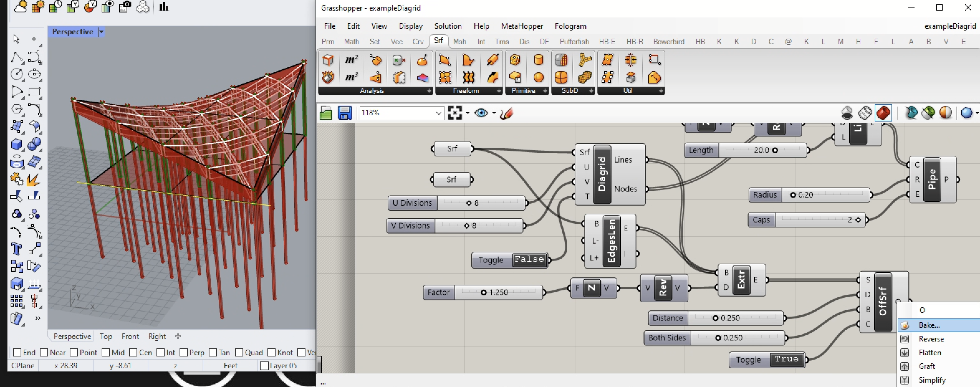The height and width of the screenshot is (387, 980).
Task: Click the Grasshopper open file icon
Action: click(x=326, y=113)
